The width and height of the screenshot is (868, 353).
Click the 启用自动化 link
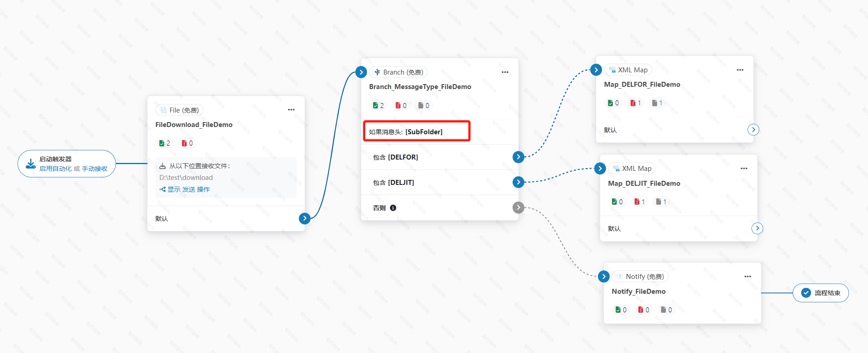[55, 169]
